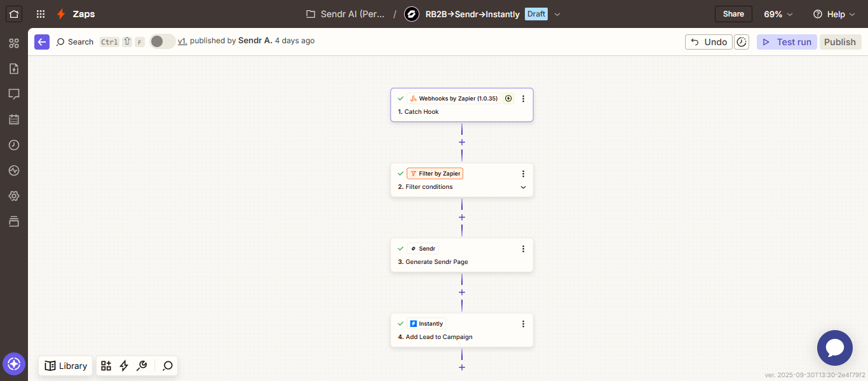Expand the dropdown next to Draft badge
Image resolution: width=868 pixels, height=381 pixels.
click(x=557, y=14)
